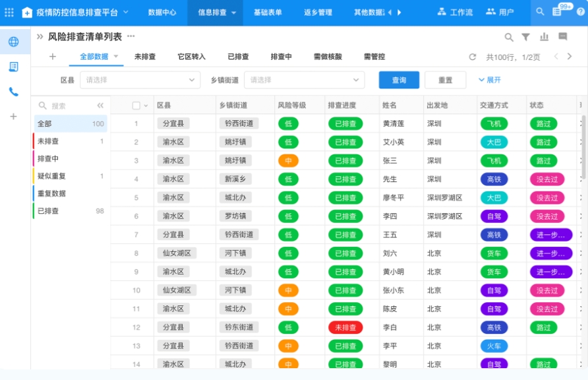Switch to the 未排查 tab
588x380 pixels.
pos(145,57)
